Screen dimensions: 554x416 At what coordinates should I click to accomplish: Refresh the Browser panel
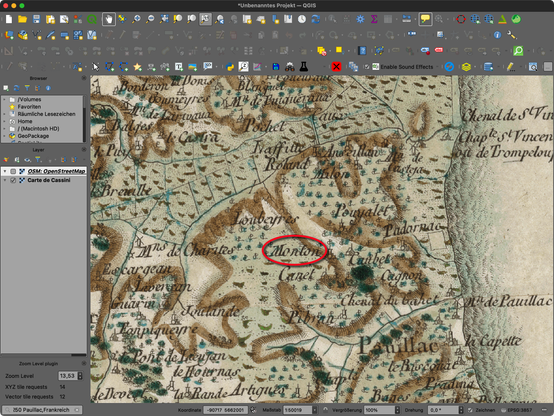pos(16,88)
